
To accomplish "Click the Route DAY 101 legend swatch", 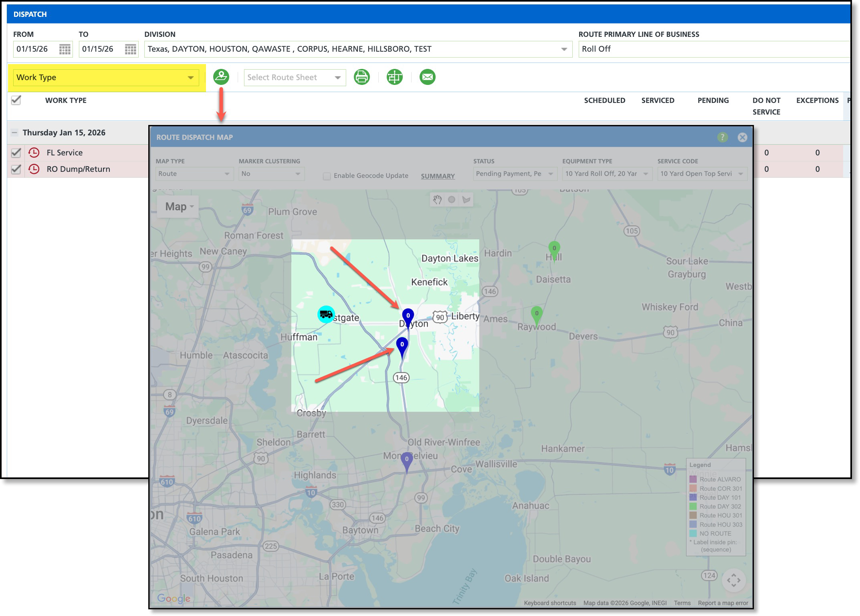I will (x=693, y=497).
